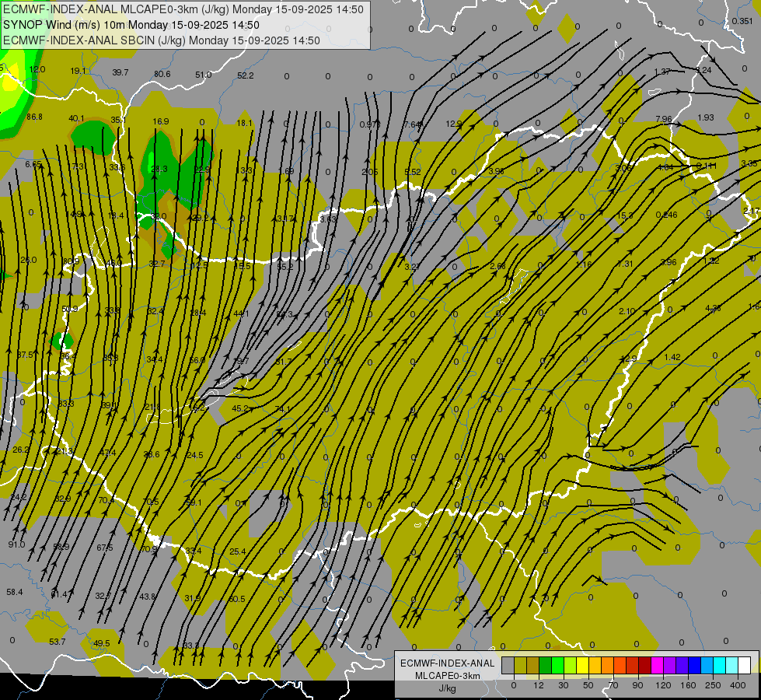Click the map value '7.96'
The width and height of the screenshot is (761, 700).
pos(664,119)
